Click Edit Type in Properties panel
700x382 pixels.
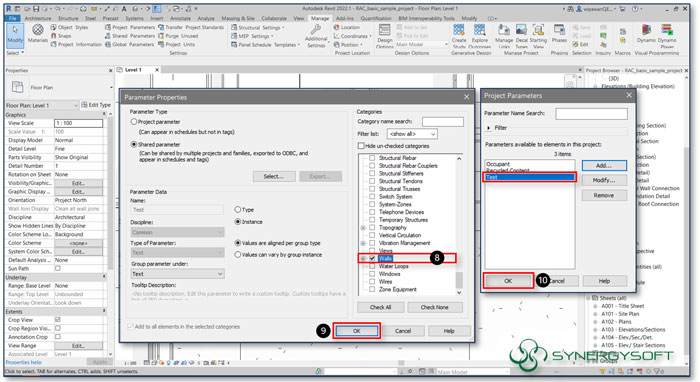point(96,105)
